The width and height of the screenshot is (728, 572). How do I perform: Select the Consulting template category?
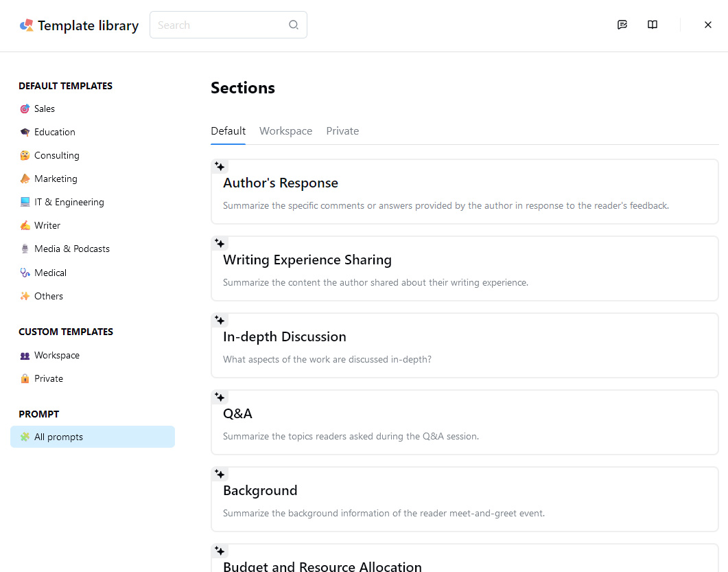pyautogui.click(x=93, y=155)
